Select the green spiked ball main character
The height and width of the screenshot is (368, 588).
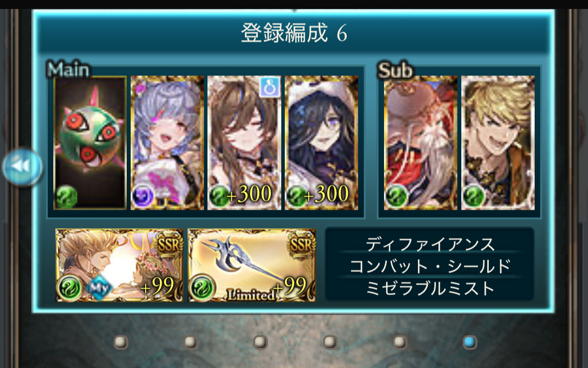pyautogui.click(x=90, y=143)
